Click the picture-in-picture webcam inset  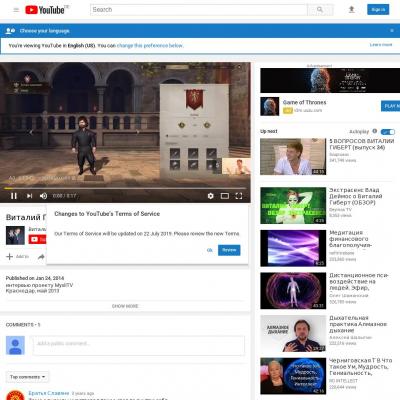coord(236,166)
